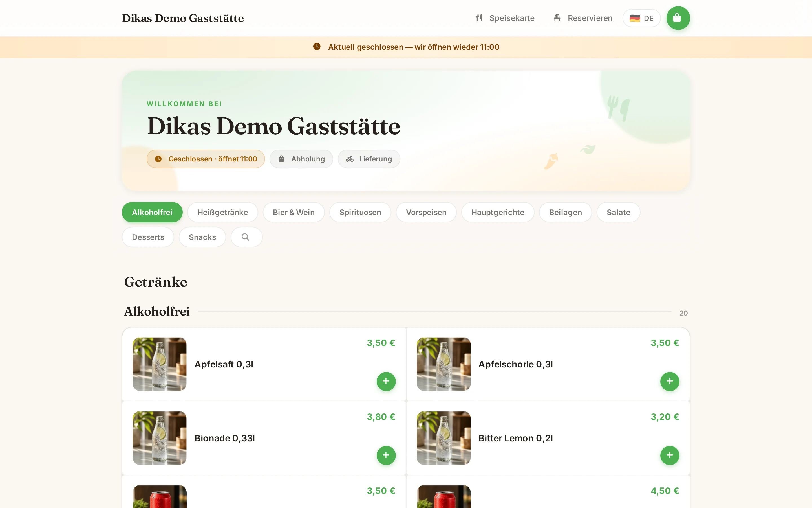The width and height of the screenshot is (812, 508).
Task: Open the Bitter Lemon 0,2l product image
Action: 443,438
